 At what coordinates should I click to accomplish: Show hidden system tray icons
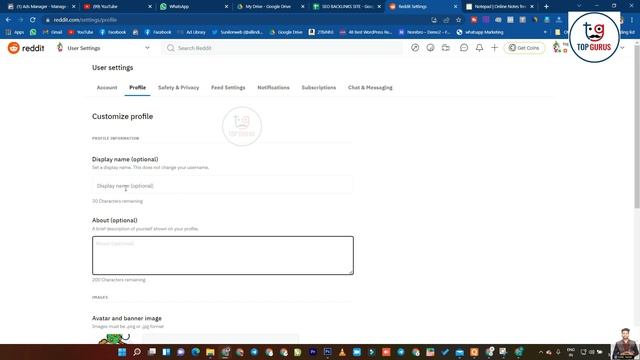pyautogui.click(x=541, y=352)
